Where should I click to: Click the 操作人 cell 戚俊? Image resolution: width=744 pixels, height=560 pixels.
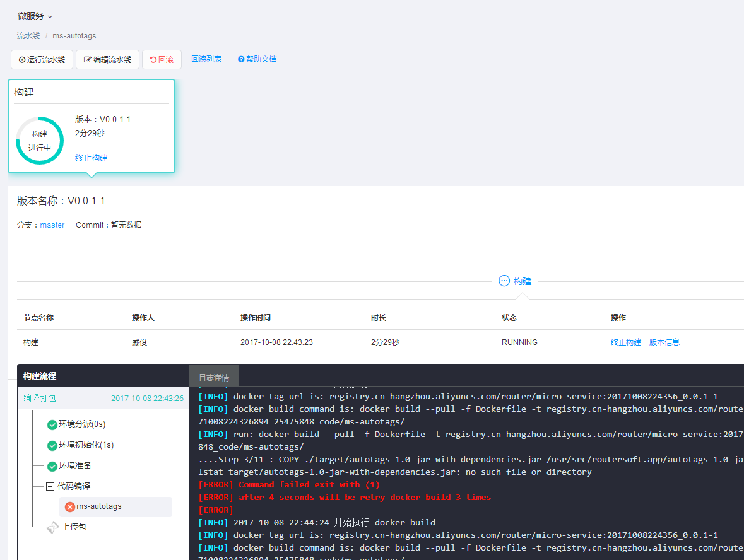[x=139, y=342]
